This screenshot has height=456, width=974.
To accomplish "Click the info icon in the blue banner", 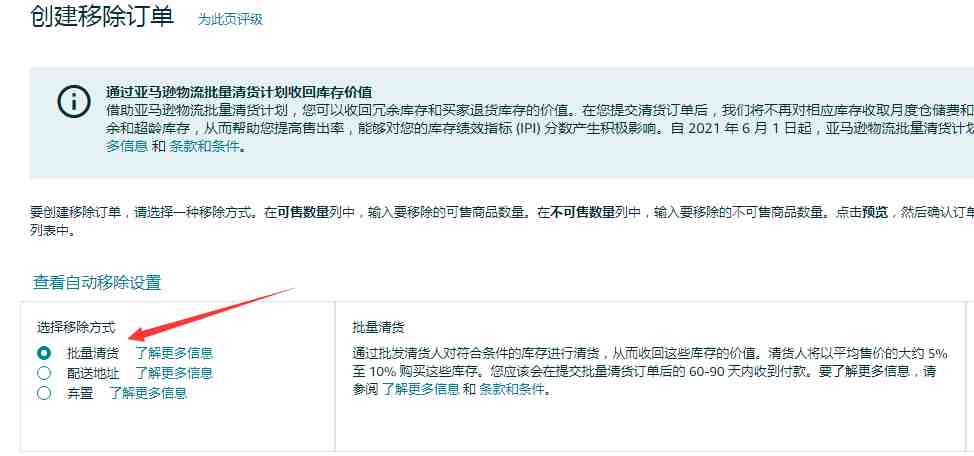I will 74,101.
